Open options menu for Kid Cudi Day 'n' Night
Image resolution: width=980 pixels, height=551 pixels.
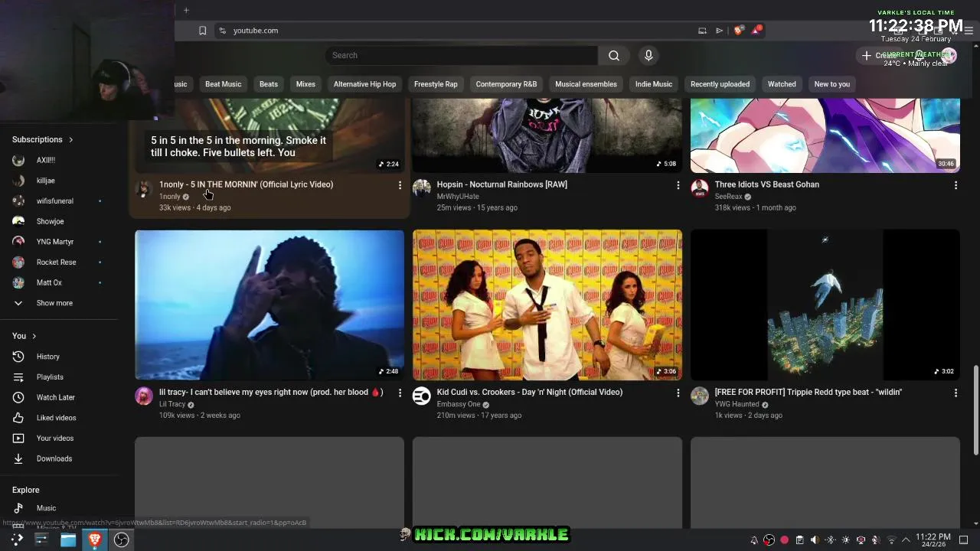678,393
